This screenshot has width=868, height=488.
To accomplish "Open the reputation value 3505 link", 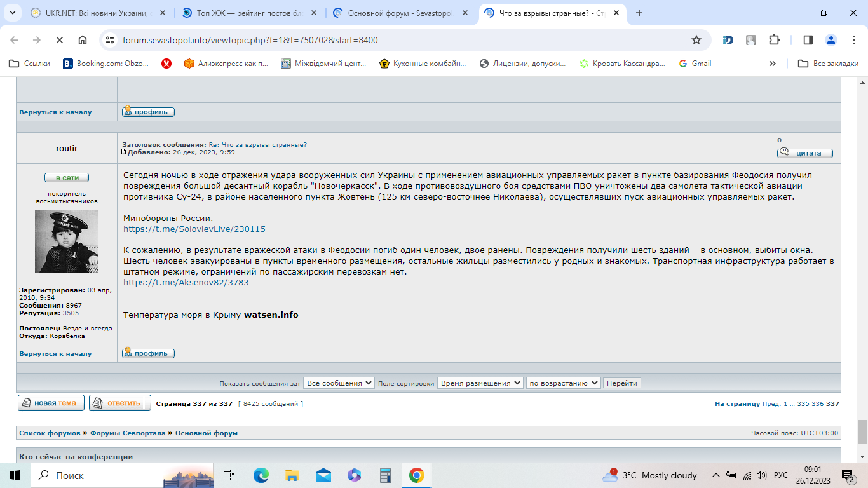I will click(71, 313).
